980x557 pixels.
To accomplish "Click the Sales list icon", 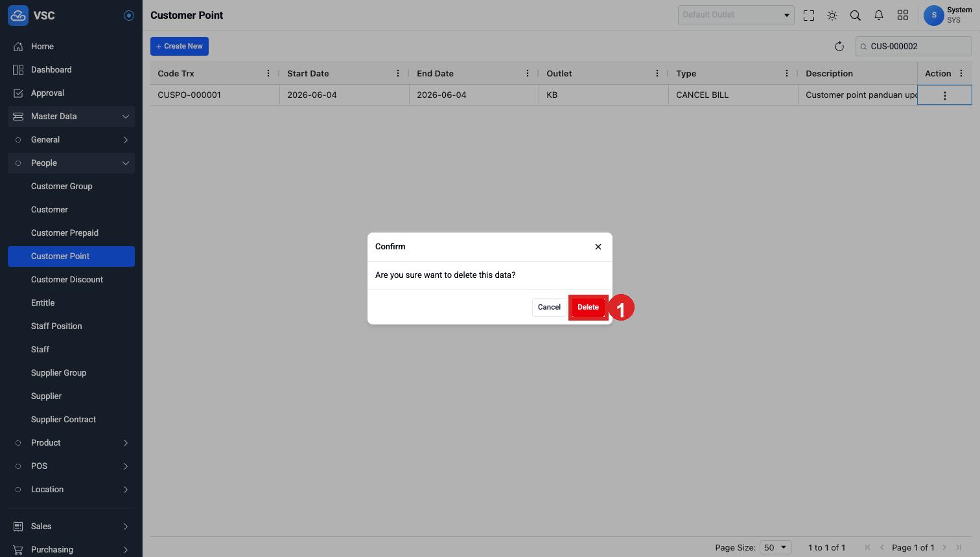I will (x=18, y=527).
